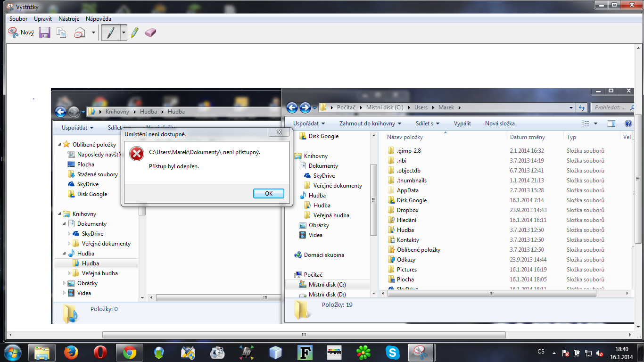Click the help question mark icon
644x362 pixels.
click(x=628, y=123)
